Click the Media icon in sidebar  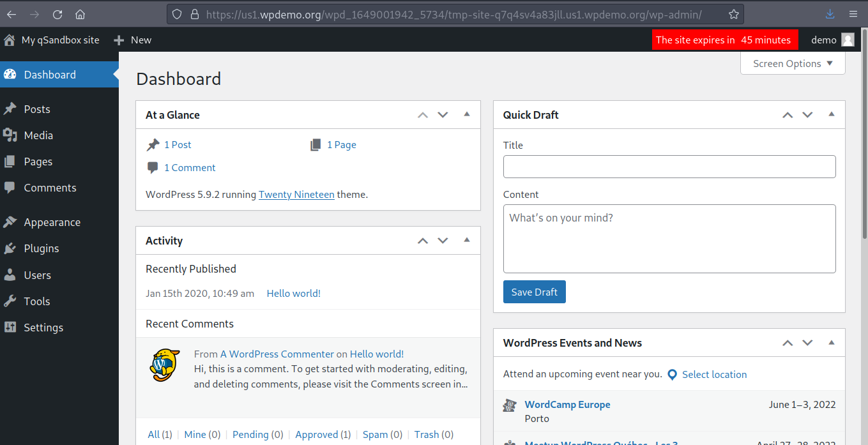coord(10,135)
